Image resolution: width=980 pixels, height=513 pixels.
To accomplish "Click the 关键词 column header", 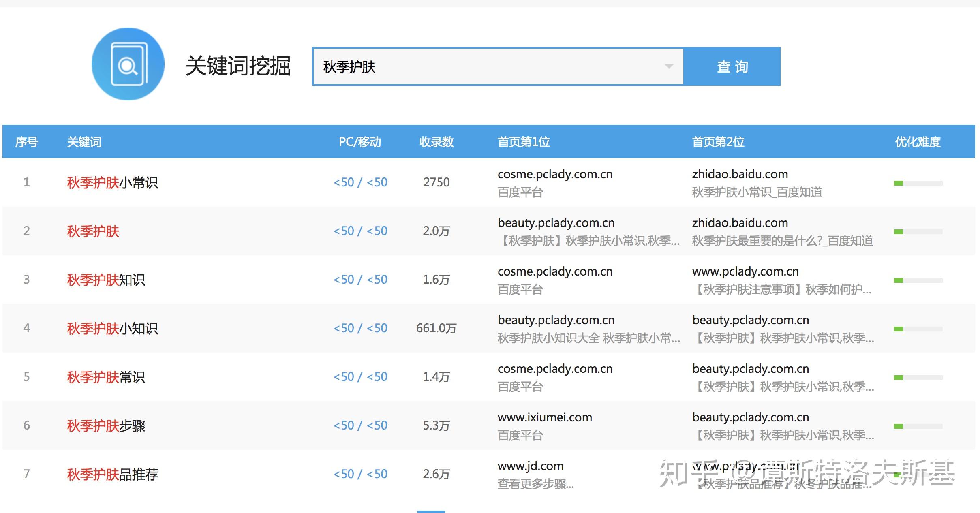I will 84,142.
